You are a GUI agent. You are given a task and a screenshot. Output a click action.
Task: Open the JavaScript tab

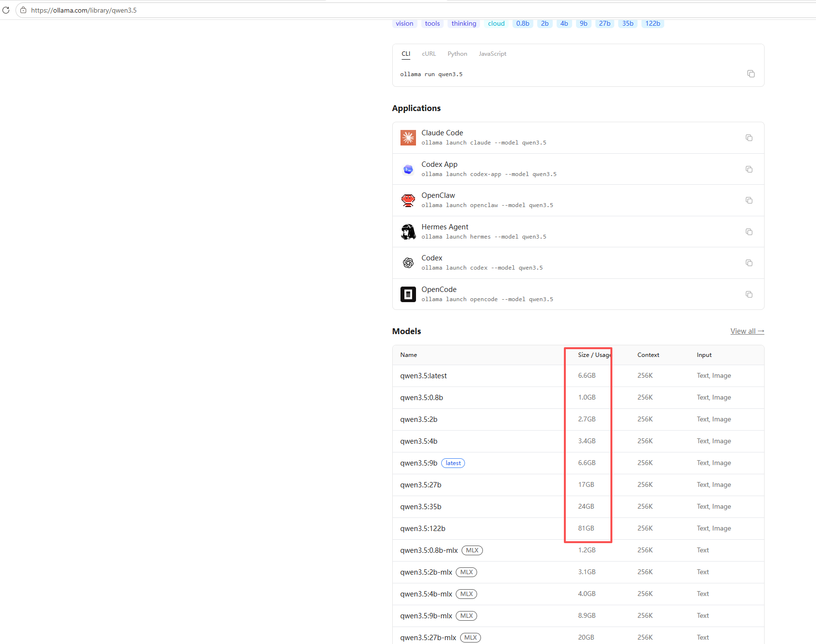(x=492, y=54)
